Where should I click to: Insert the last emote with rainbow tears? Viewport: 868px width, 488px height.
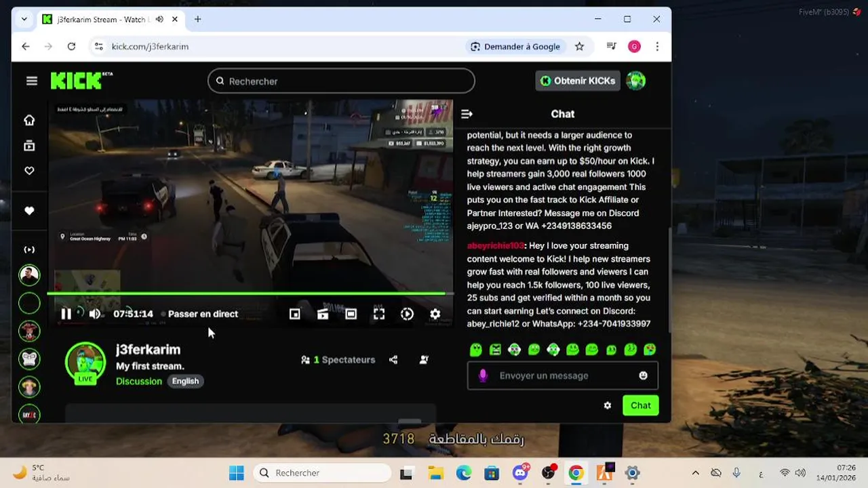pos(650,350)
